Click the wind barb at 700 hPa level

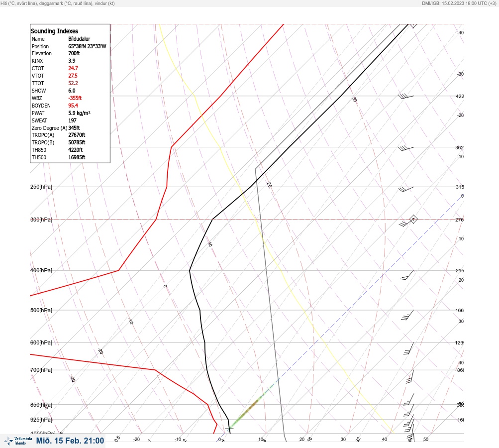[x=410, y=376]
